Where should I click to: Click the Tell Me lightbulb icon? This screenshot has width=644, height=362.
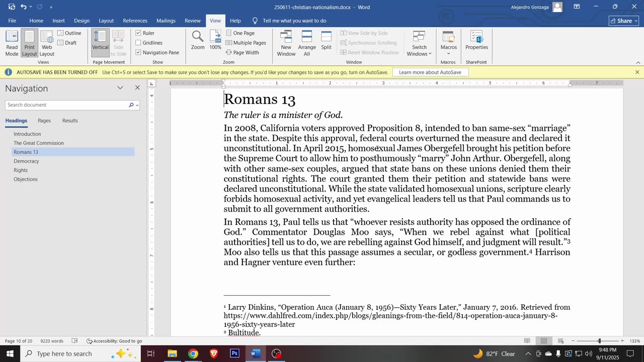[255, 21]
